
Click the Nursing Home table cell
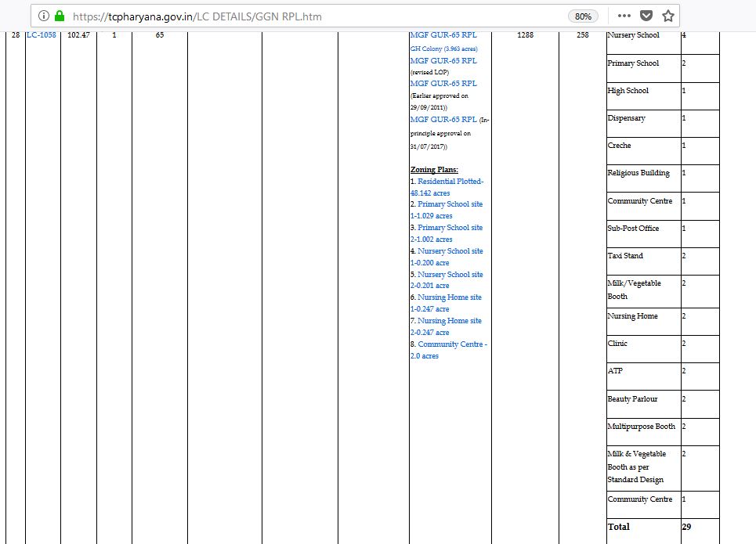click(643, 322)
